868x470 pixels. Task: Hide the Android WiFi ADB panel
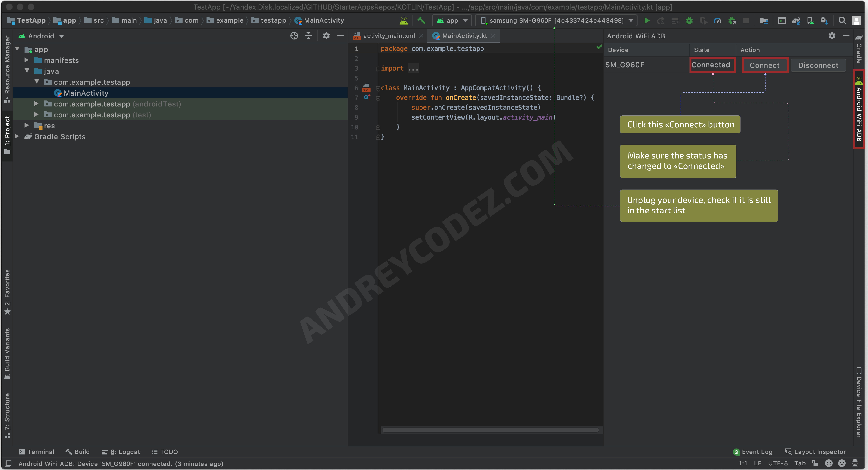(x=846, y=36)
